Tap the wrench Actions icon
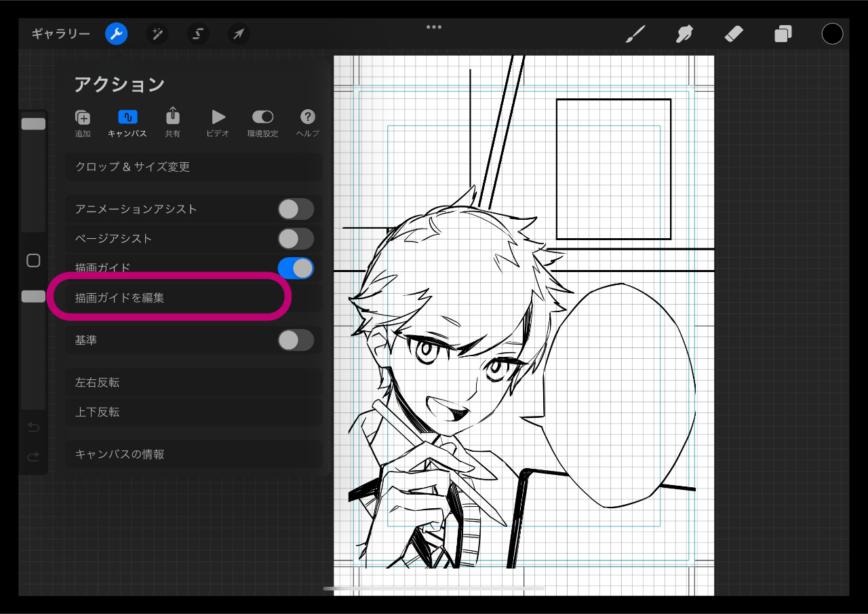 click(117, 34)
